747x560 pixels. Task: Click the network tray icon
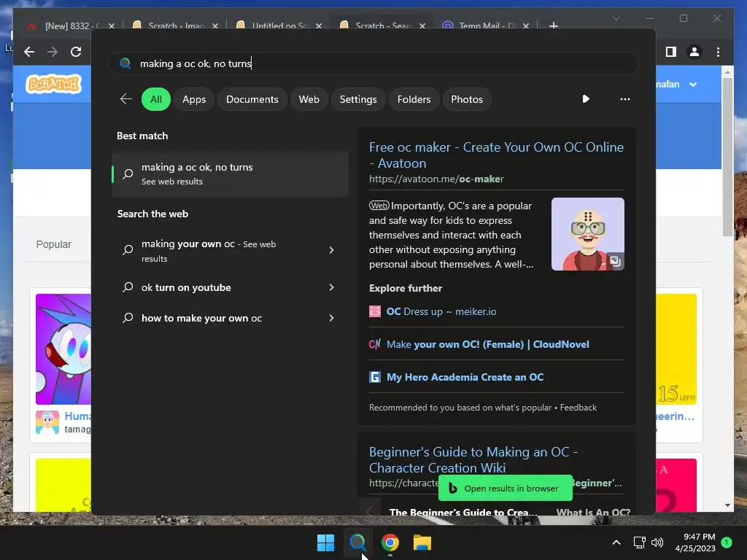point(639,542)
